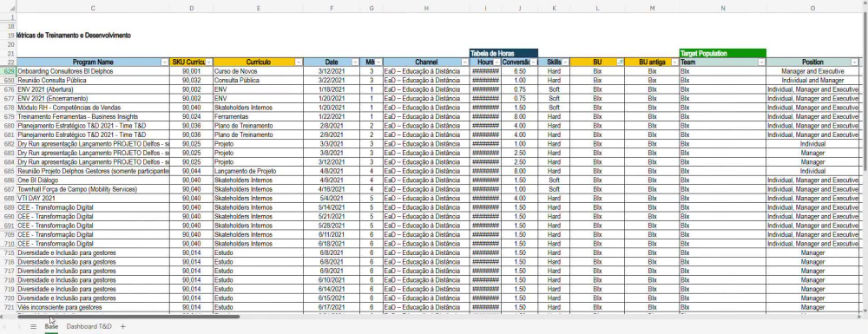Select column G header
Image resolution: width=868 pixels, height=334 pixels.
pyautogui.click(x=371, y=8)
